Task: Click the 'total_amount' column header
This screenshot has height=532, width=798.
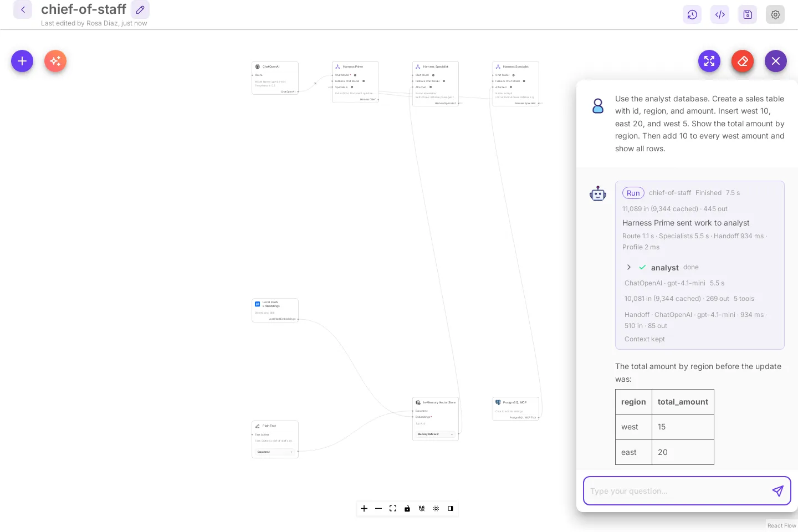Action: 683,402
